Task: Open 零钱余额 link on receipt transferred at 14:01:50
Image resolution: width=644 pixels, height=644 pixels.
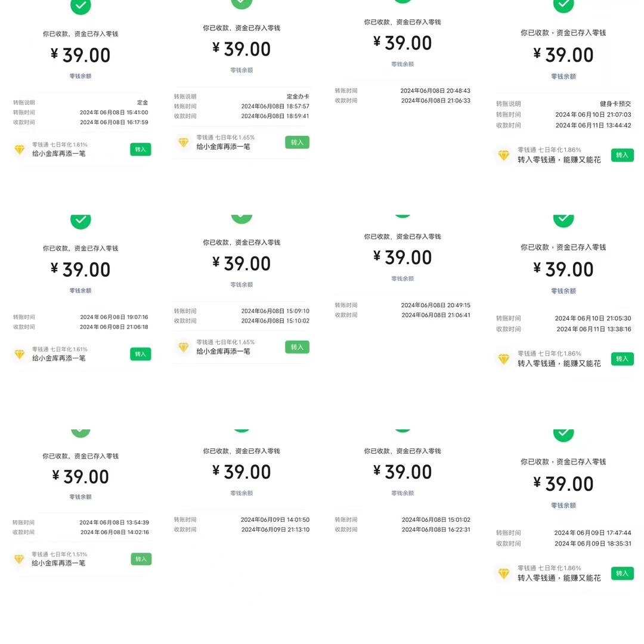Action: pyautogui.click(x=241, y=493)
